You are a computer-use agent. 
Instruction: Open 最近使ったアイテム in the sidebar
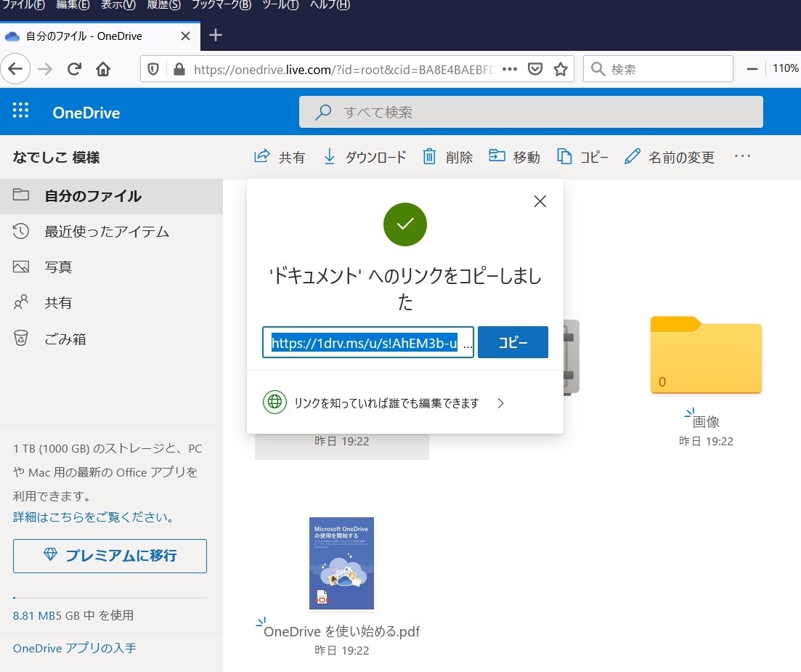[107, 232]
